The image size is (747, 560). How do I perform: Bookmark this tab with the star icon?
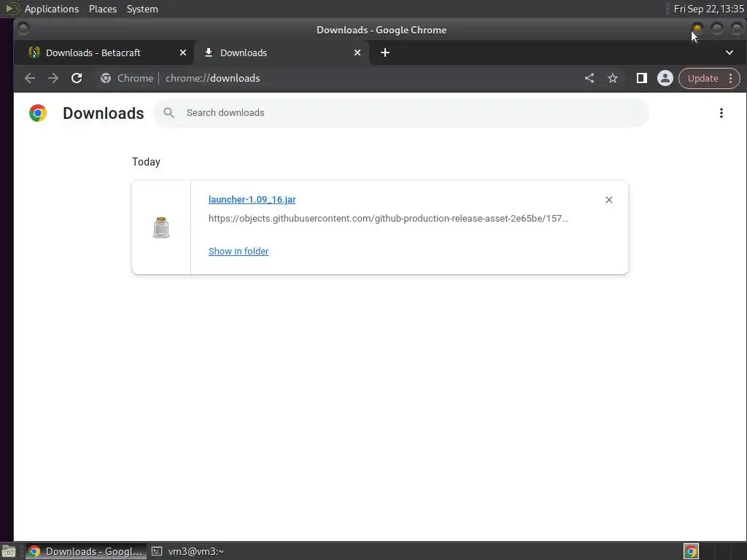click(x=613, y=78)
